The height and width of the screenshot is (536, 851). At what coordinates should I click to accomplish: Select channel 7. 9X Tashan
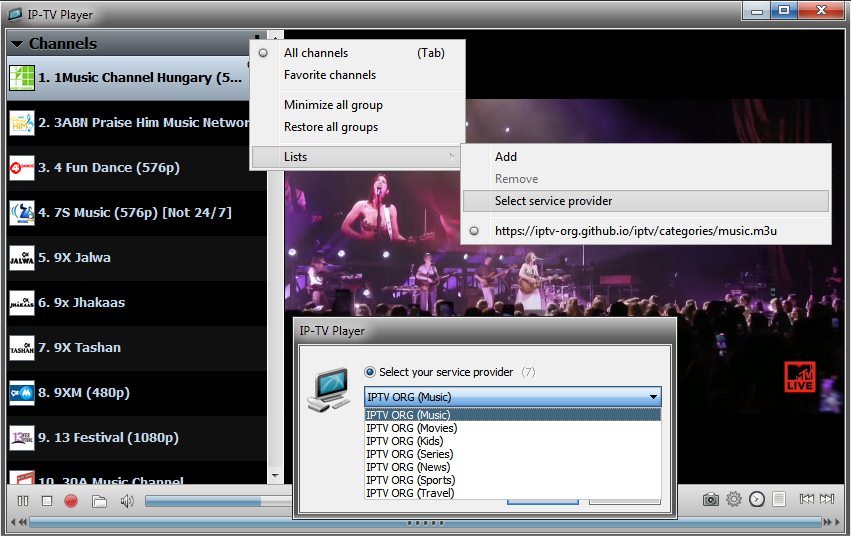click(x=137, y=348)
